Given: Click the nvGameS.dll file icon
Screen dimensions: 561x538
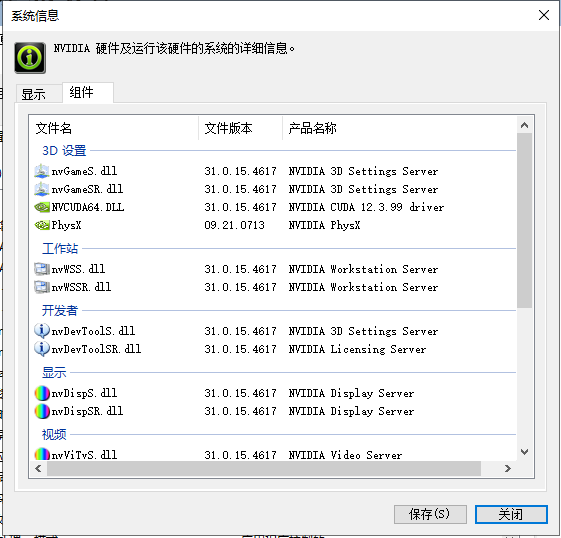Looking at the screenshot, I should coord(42,171).
